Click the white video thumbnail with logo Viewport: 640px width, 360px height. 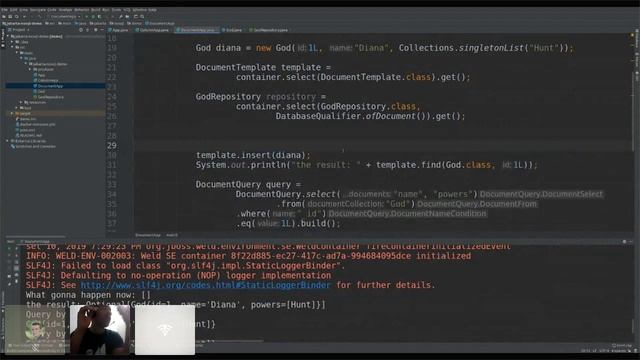tap(165, 330)
